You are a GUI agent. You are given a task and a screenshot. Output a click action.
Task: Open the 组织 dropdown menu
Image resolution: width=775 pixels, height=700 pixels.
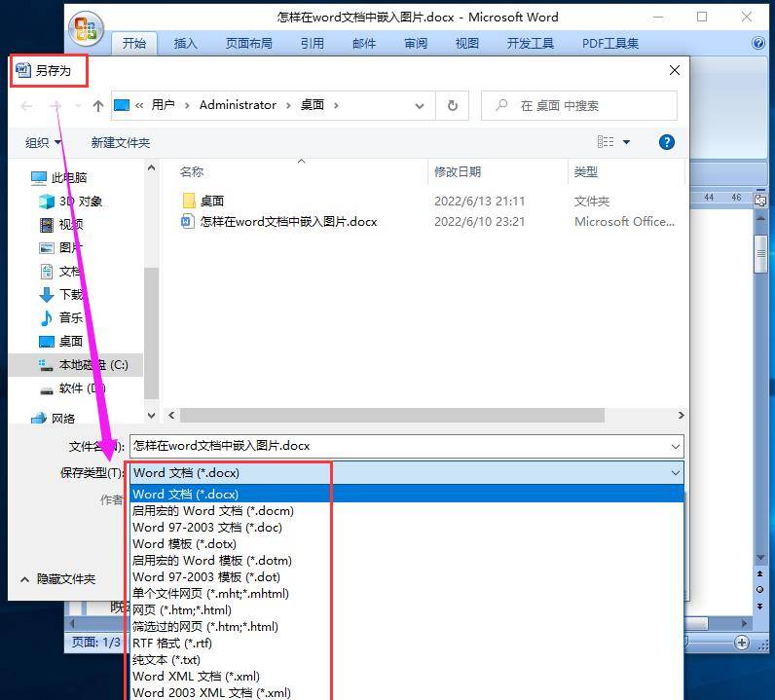click(x=43, y=142)
